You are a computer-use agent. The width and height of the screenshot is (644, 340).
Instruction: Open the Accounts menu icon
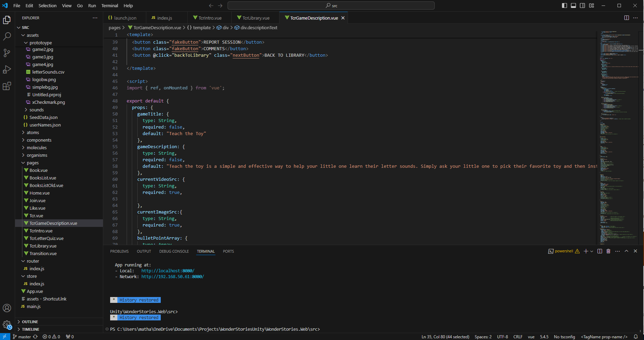point(7,308)
